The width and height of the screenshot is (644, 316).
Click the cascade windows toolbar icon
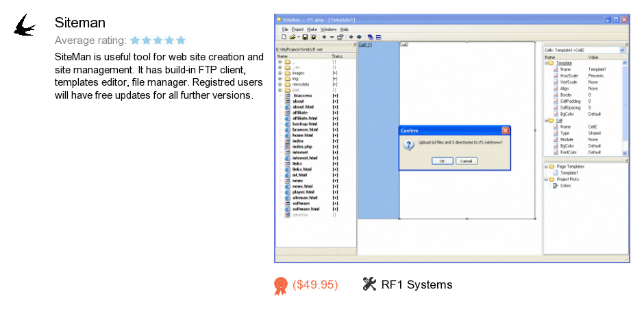tap(371, 37)
